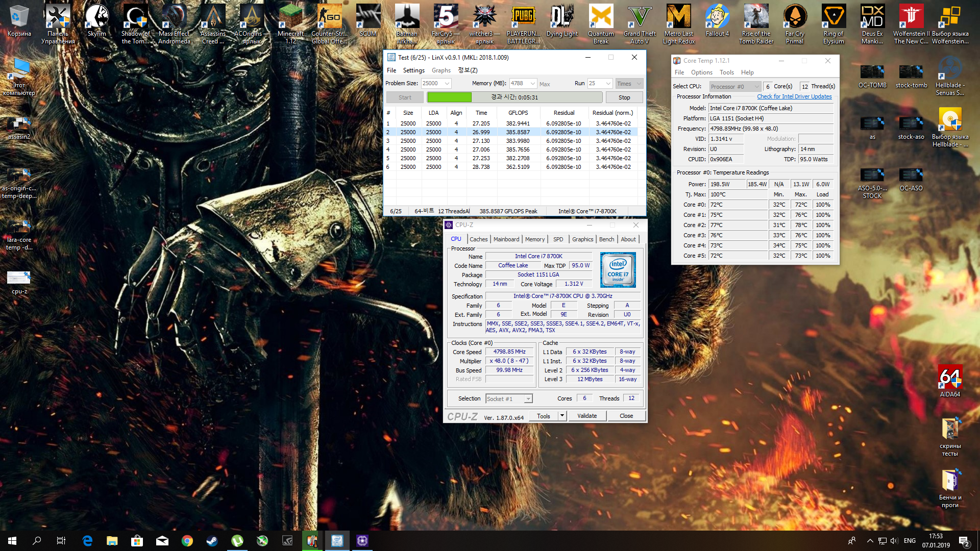The image size is (980, 551).
Task: Expand the Problem Size dropdown in LinX
Action: point(447,84)
